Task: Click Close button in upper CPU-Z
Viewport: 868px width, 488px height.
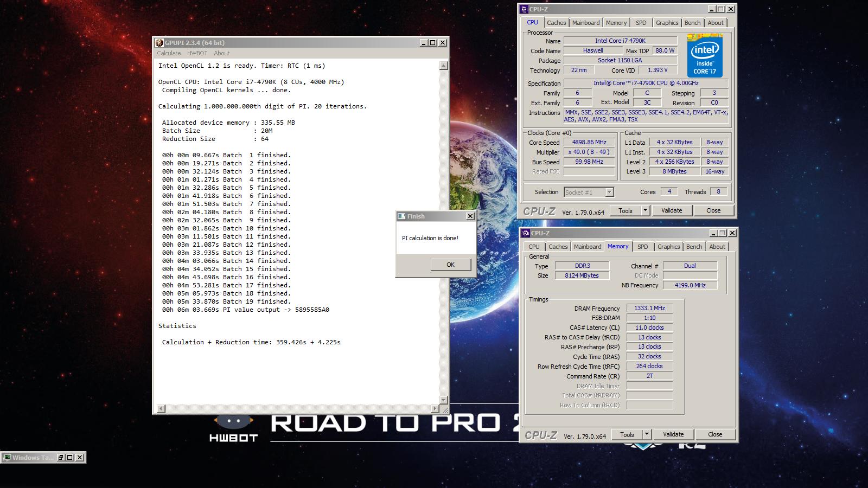Action: pyautogui.click(x=713, y=210)
